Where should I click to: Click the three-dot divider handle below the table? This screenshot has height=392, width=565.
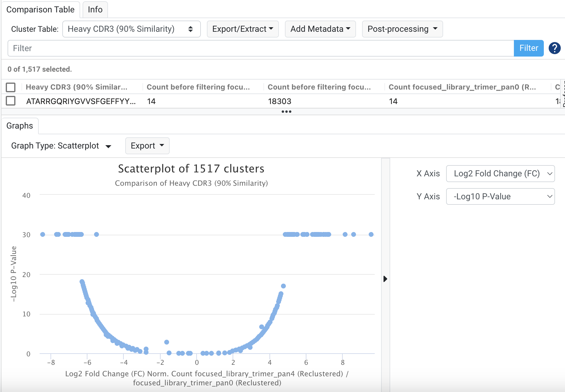pos(286,112)
